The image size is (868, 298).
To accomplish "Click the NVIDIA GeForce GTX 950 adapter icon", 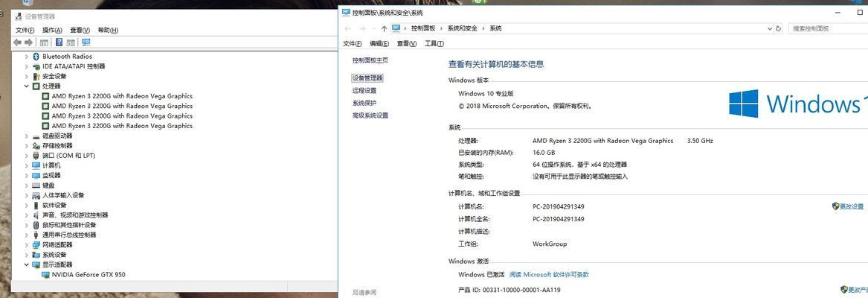I will point(45,275).
